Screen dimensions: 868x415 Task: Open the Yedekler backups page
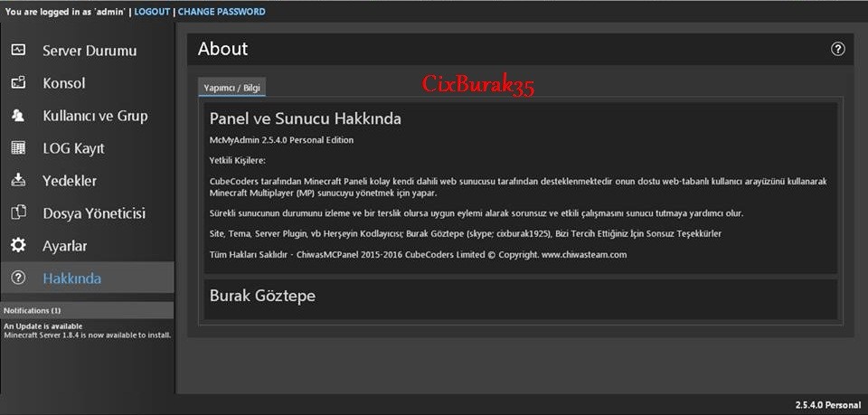tap(88, 181)
